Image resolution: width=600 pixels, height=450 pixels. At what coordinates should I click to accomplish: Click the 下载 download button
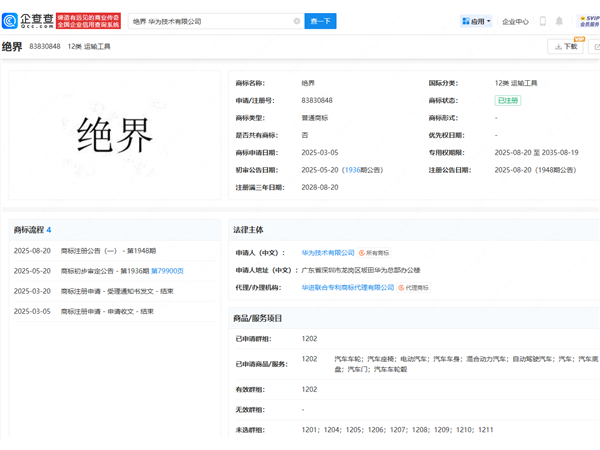(x=566, y=46)
